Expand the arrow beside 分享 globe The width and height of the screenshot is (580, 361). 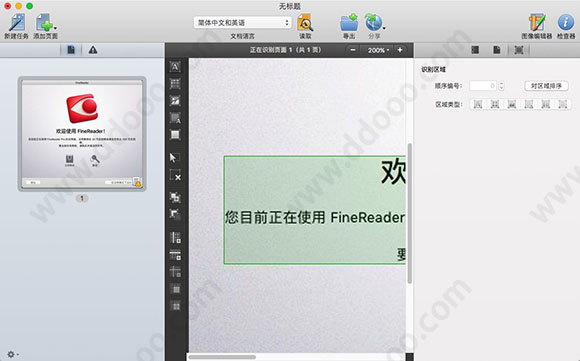coord(384,28)
